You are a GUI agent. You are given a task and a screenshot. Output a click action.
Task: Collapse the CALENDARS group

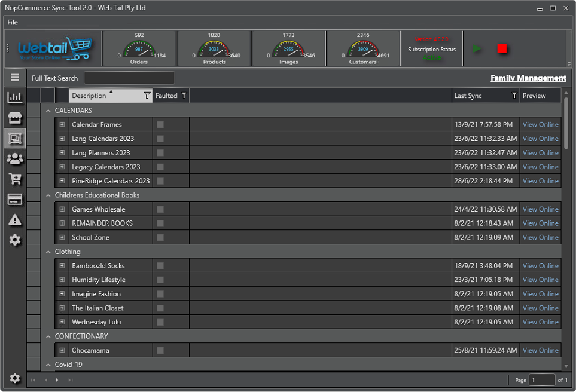48,111
